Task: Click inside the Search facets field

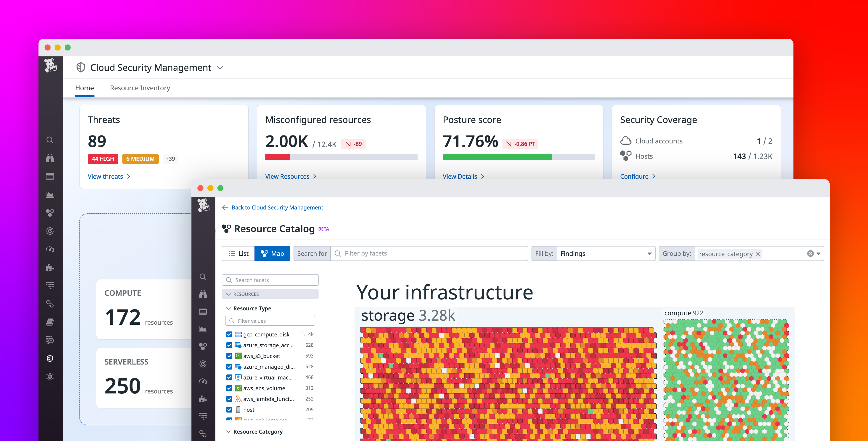Action: tap(270, 280)
